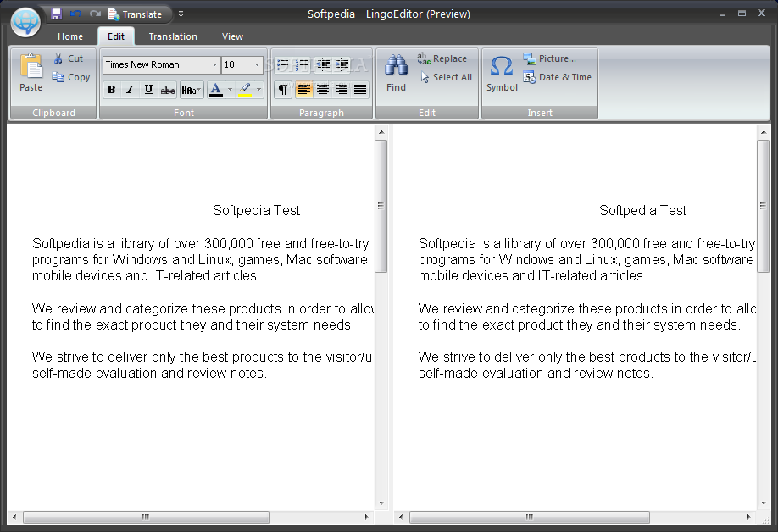Click the right pane scroll right arrow
The height and width of the screenshot is (532, 778).
[748, 517]
